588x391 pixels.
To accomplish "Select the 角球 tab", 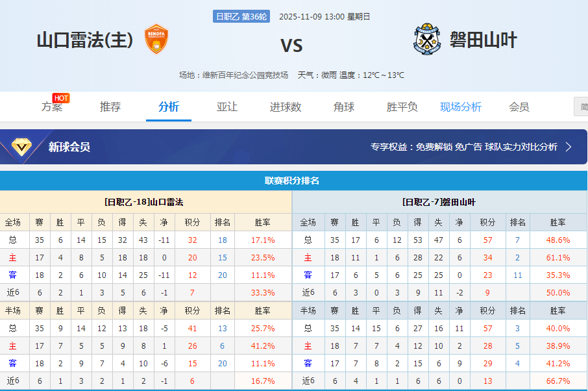I will (343, 107).
